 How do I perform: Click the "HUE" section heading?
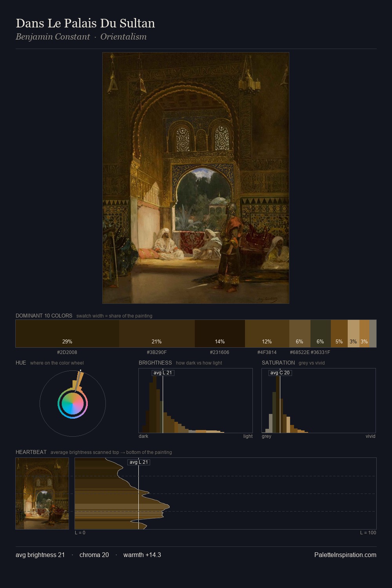(21, 363)
